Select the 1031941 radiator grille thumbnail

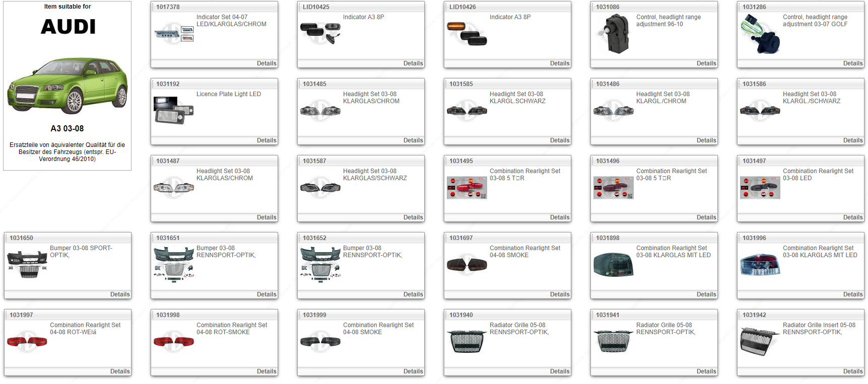click(614, 341)
